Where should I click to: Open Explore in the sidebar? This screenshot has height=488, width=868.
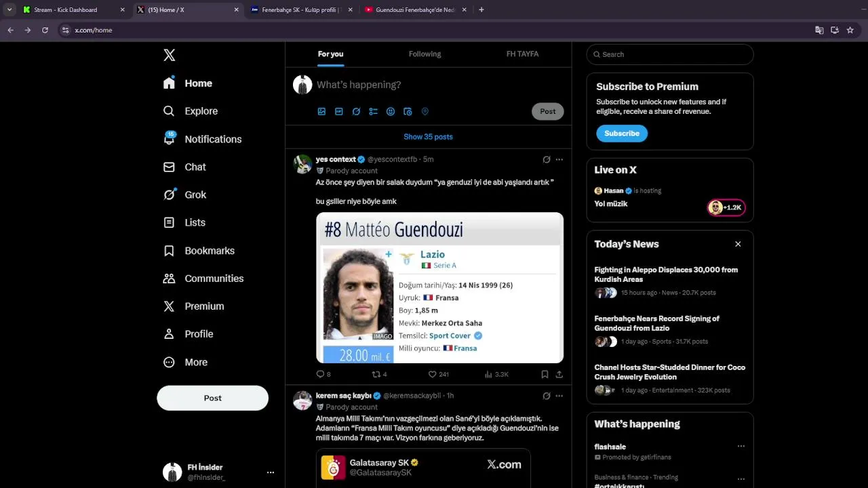(191, 111)
